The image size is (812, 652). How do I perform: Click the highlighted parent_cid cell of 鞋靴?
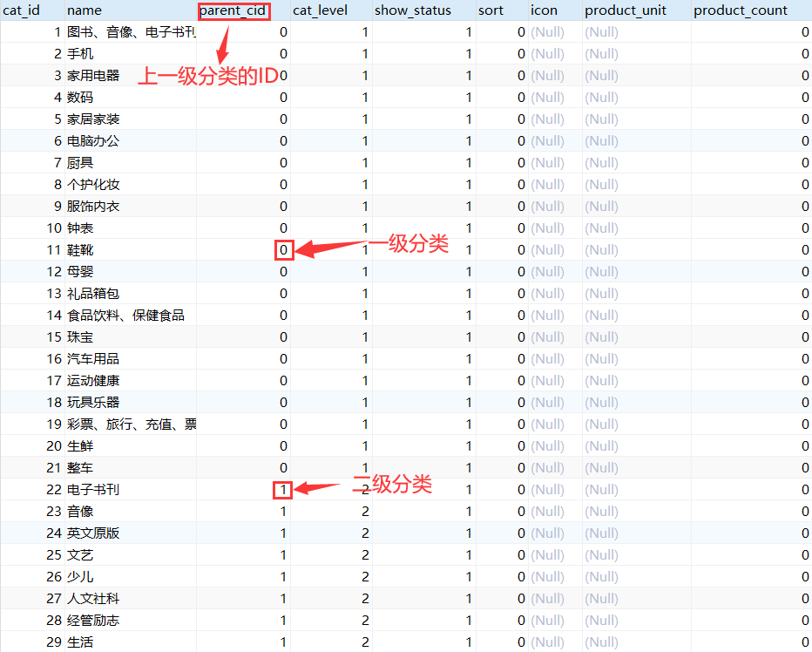(x=283, y=250)
